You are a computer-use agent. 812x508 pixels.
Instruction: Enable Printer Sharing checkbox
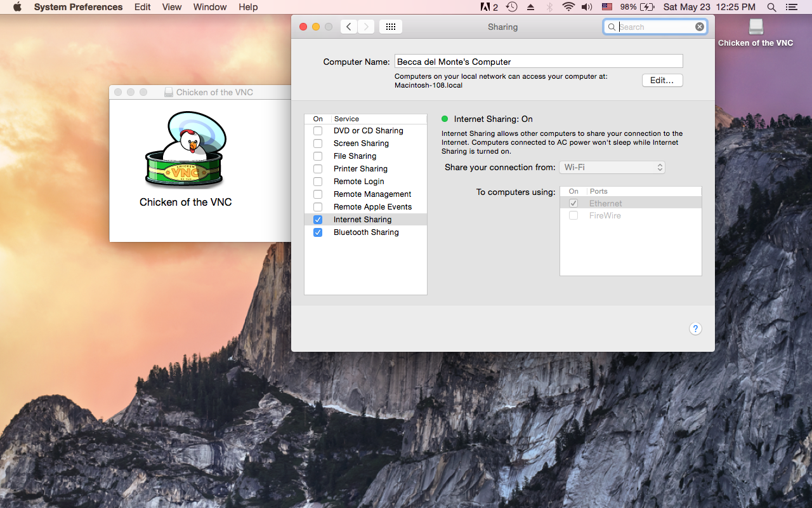point(318,169)
